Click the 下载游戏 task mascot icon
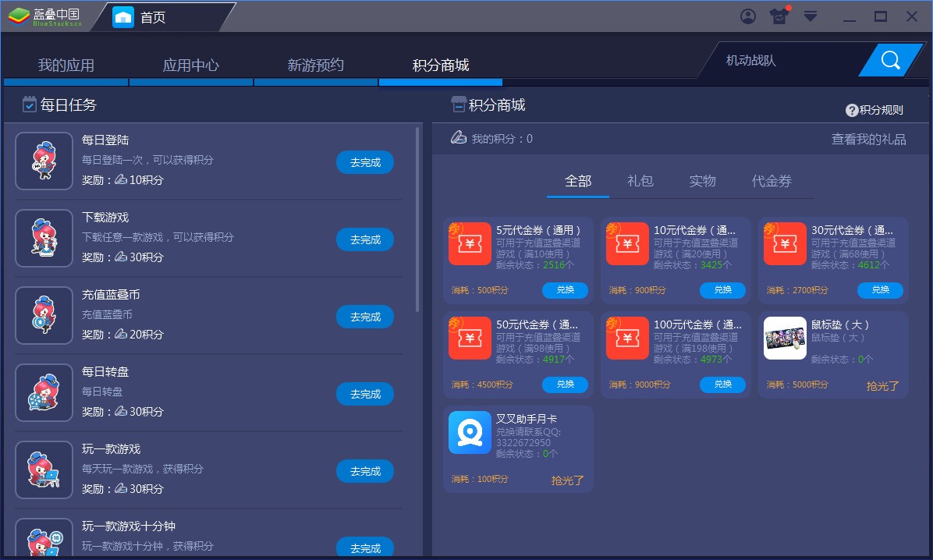Screen dimensions: 933x560 click(x=44, y=238)
